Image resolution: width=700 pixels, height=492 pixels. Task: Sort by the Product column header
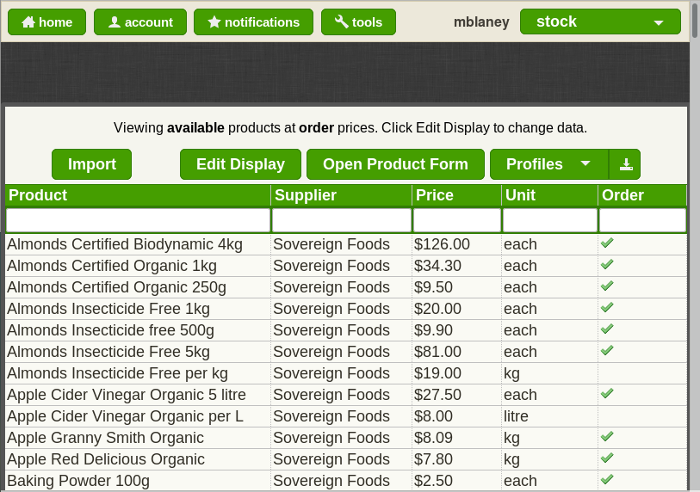click(138, 195)
